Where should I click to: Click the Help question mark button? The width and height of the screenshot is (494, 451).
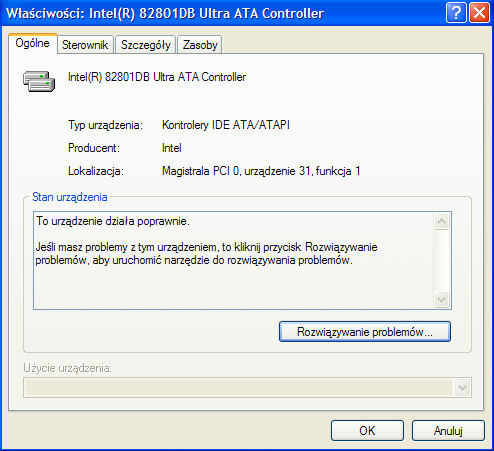pyautogui.click(x=456, y=13)
